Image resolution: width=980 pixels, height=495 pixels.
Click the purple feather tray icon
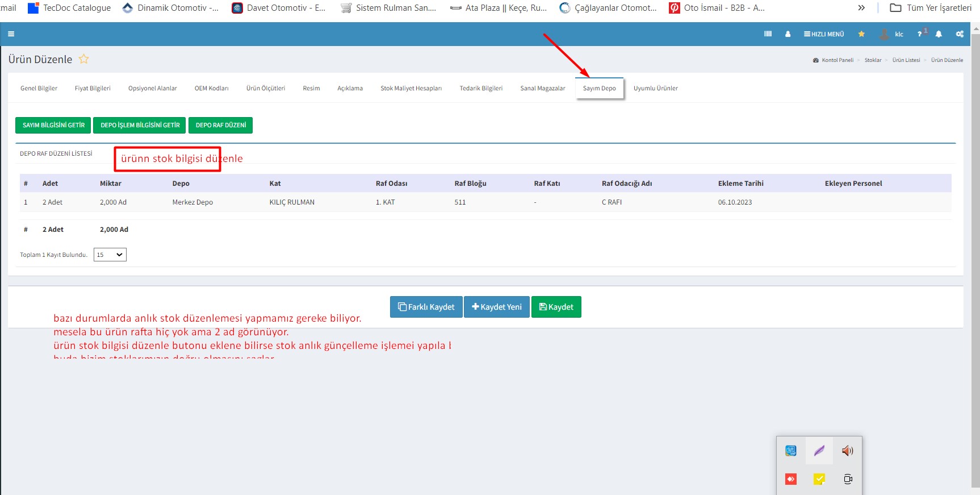tap(819, 451)
